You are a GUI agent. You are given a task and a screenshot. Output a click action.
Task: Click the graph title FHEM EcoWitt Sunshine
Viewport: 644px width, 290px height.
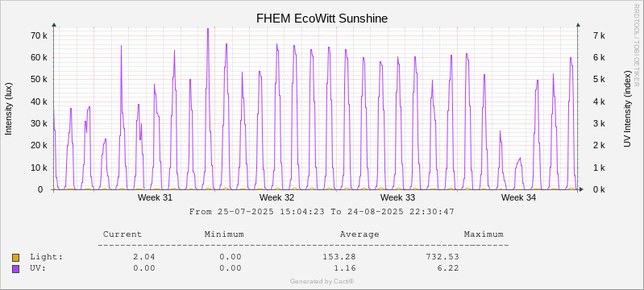point(322,19)
